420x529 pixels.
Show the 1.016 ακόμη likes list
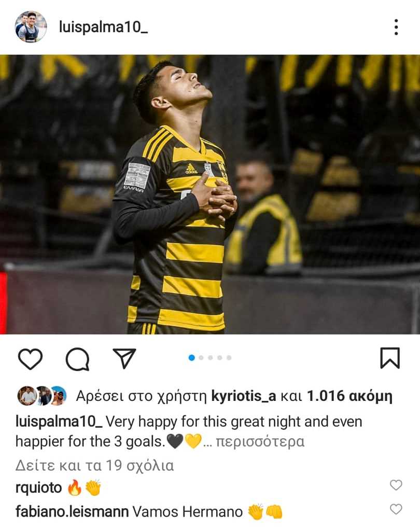349,396
